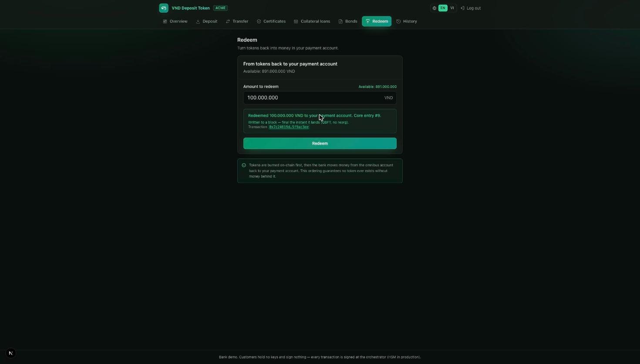Go to the Bonds tab
Viewport: 640px width, 364px height.
[x=348, y=21]
